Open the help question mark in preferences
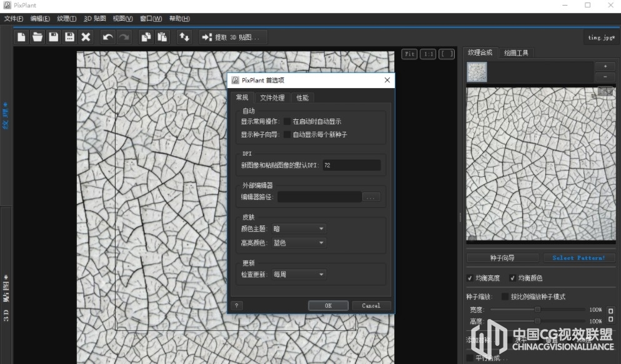 click(236, 305)
